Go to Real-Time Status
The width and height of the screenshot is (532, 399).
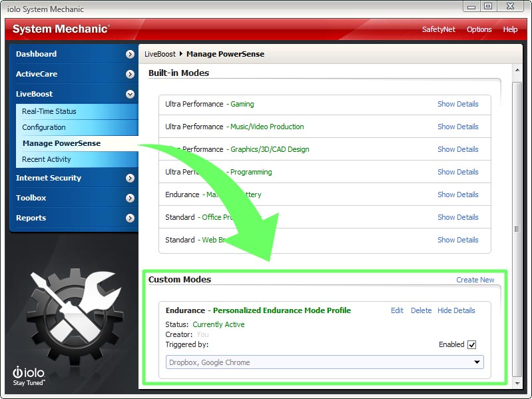point(49,111)
